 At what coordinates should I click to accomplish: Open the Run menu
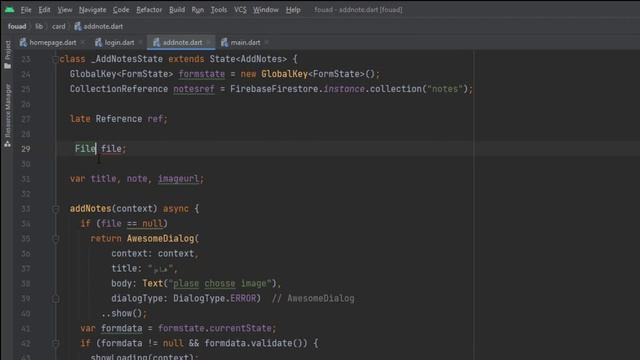click(198, 9)
